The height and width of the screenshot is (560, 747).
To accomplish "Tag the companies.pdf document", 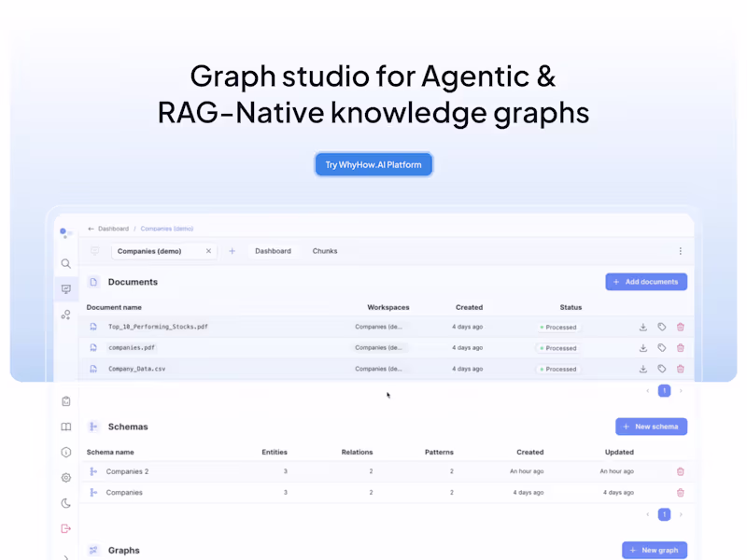I will coord(662,347).
